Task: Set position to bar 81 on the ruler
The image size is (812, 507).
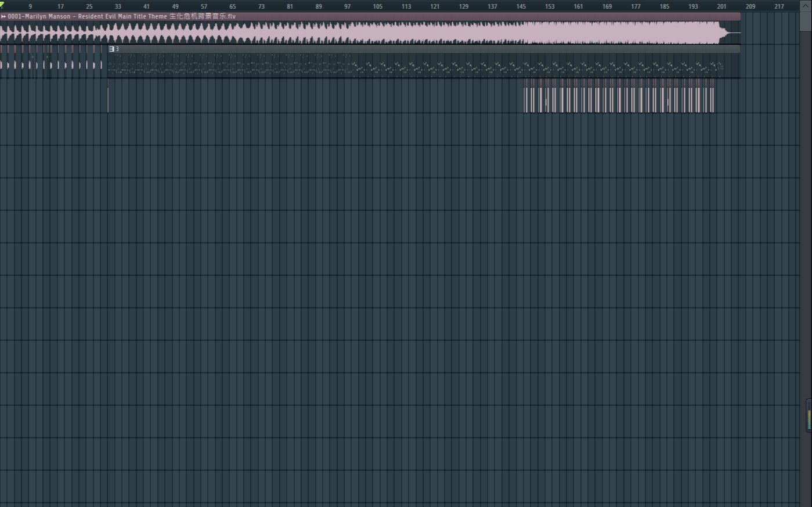Action: click(x=290, y=6)
